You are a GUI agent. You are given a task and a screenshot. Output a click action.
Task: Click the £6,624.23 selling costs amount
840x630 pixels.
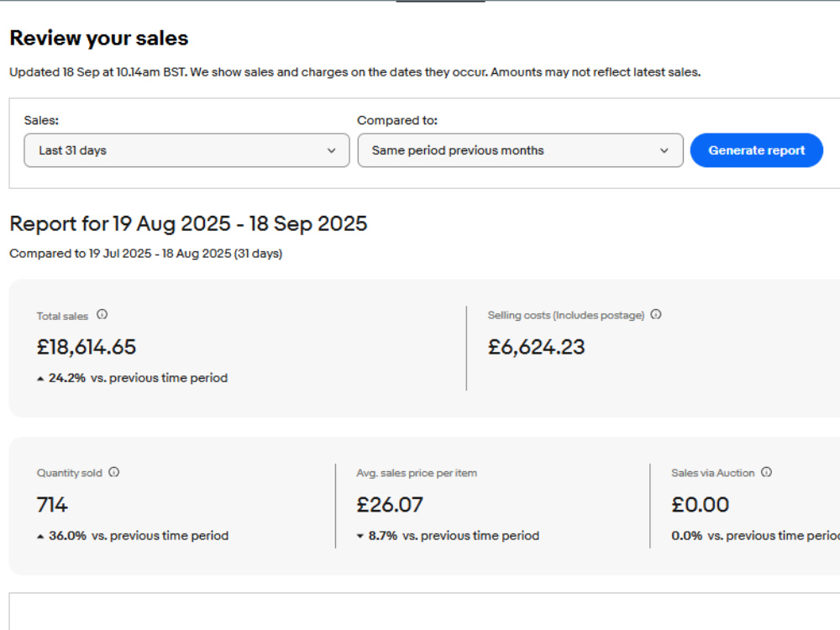[536, 347]
